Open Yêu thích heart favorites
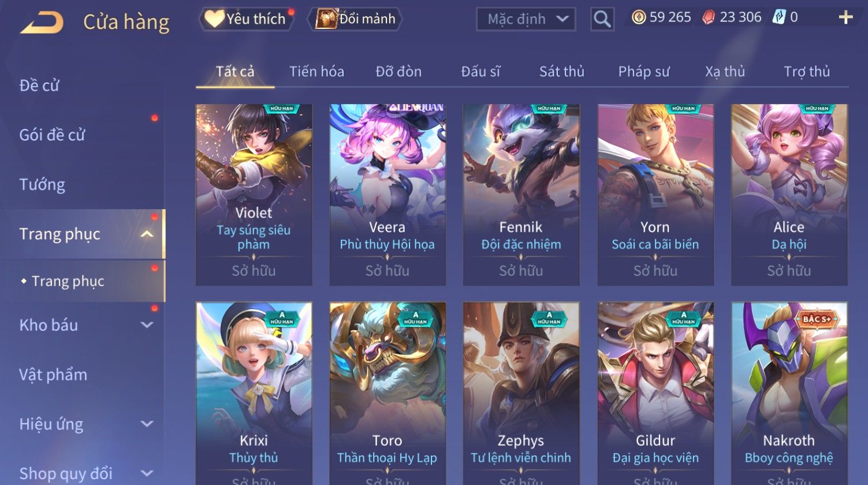Image resolution: width=868 pixels, height=485 pixels. (247, 18)
